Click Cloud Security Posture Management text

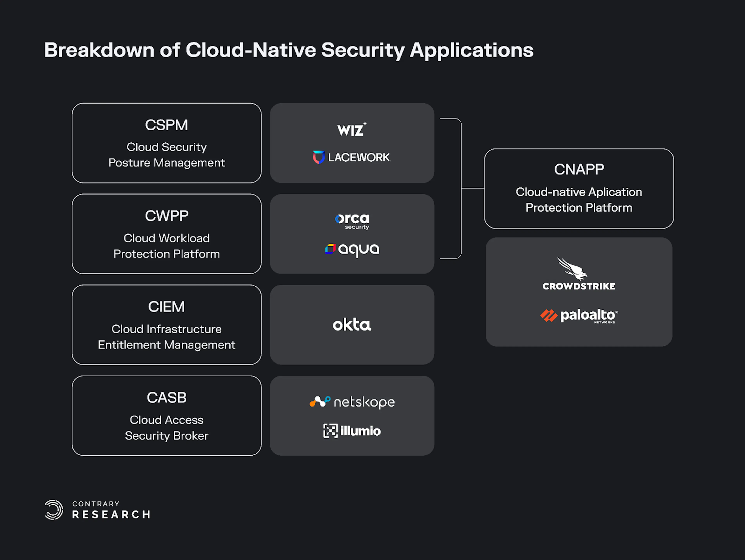(167, 155)
